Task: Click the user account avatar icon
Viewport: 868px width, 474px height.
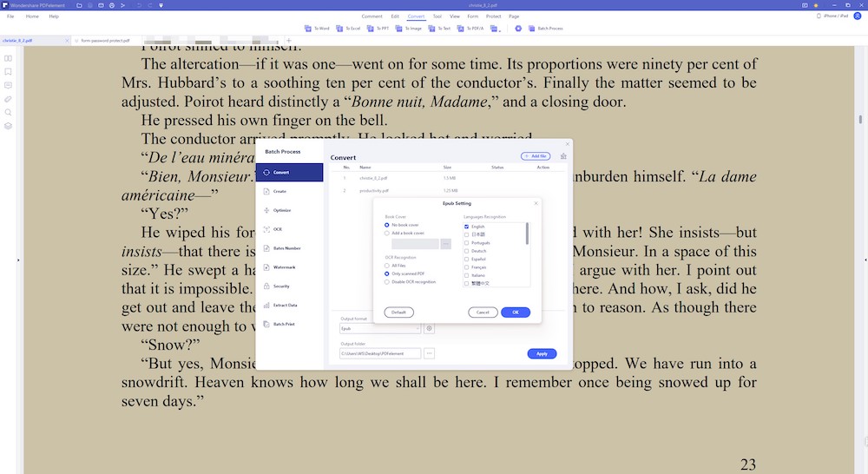Action: [858, 16]
